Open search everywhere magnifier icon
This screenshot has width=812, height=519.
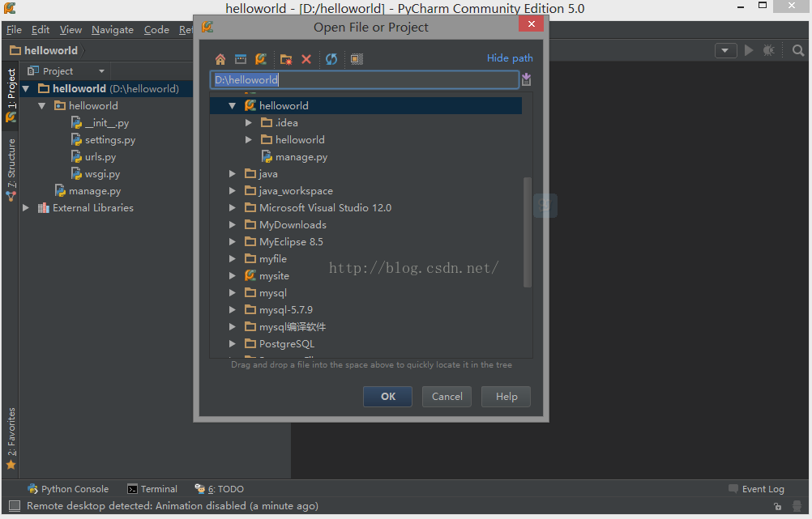point(798,50)
